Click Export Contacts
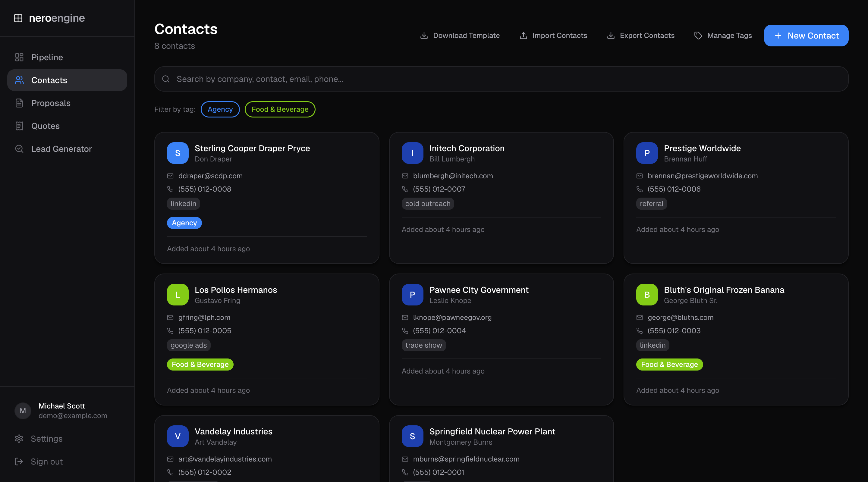This screenshot has height=482, width=868. (640, 35)
